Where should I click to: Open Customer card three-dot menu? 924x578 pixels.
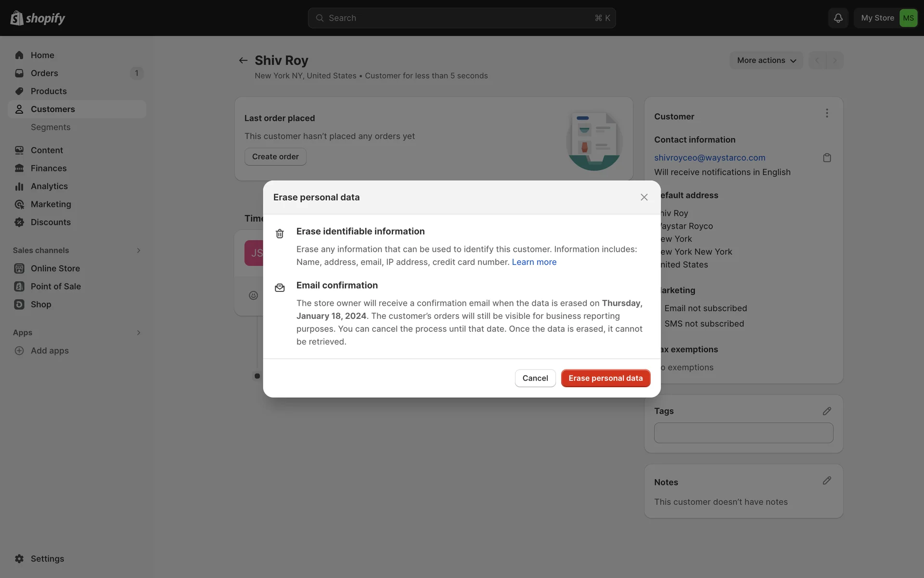827,113
